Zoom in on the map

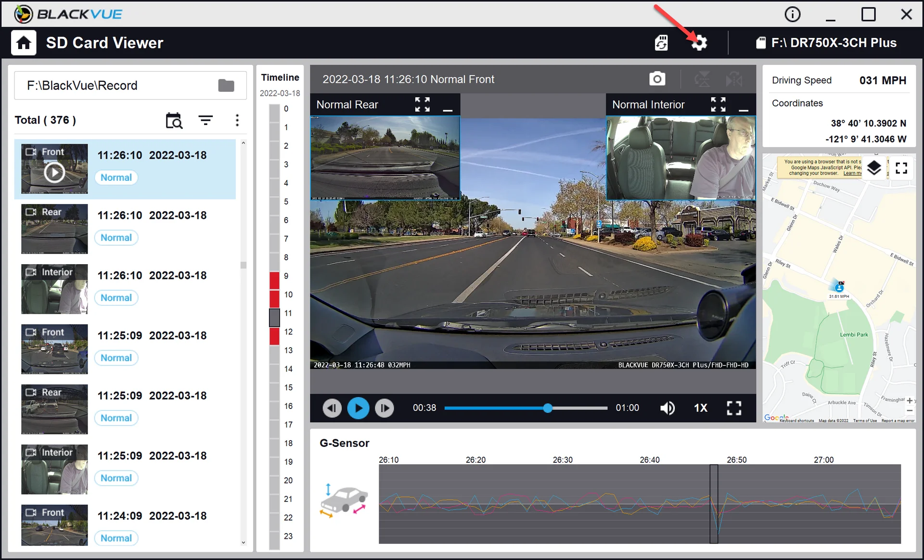[x=910, y=400]
